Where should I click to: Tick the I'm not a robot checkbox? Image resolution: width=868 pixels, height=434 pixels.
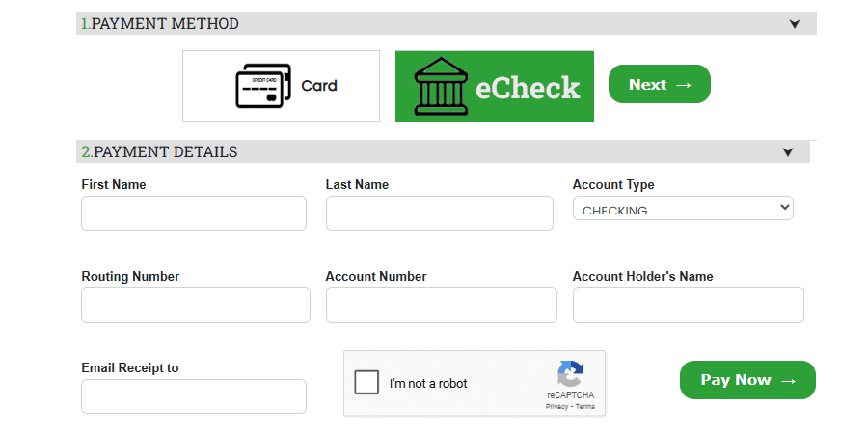(x=366, y=383)
